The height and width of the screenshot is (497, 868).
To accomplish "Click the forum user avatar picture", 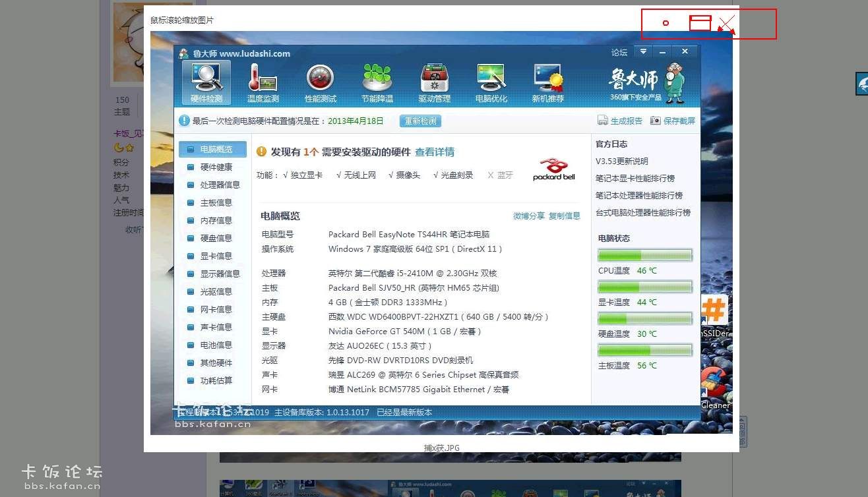I will click(128, 42).
